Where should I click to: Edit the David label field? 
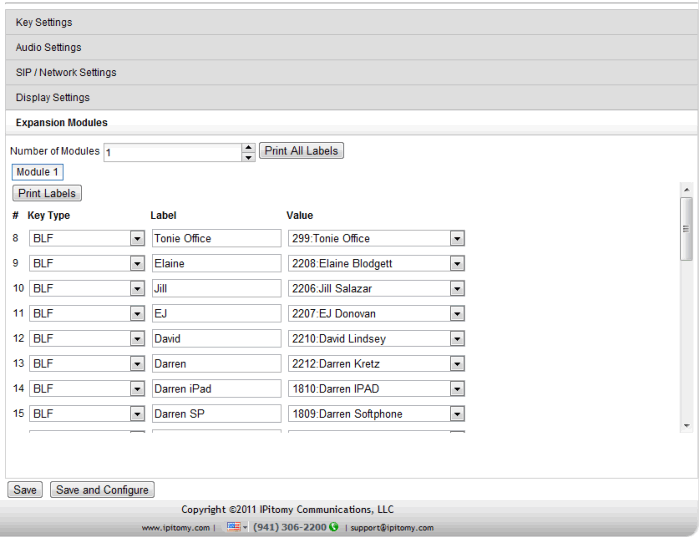(x=217, y=338)
